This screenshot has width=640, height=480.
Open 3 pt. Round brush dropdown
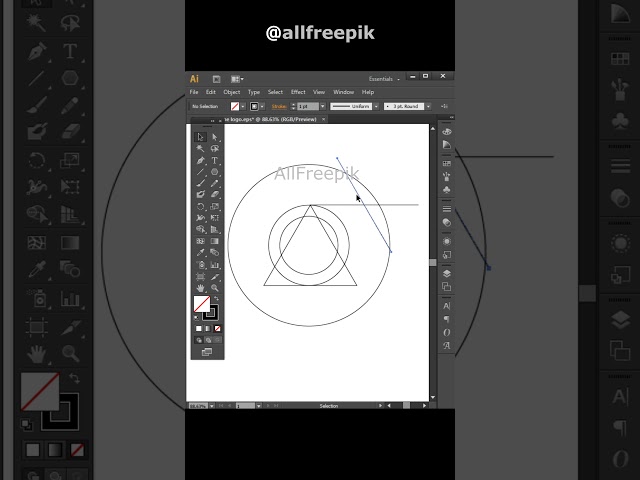[x=428, y=107]
